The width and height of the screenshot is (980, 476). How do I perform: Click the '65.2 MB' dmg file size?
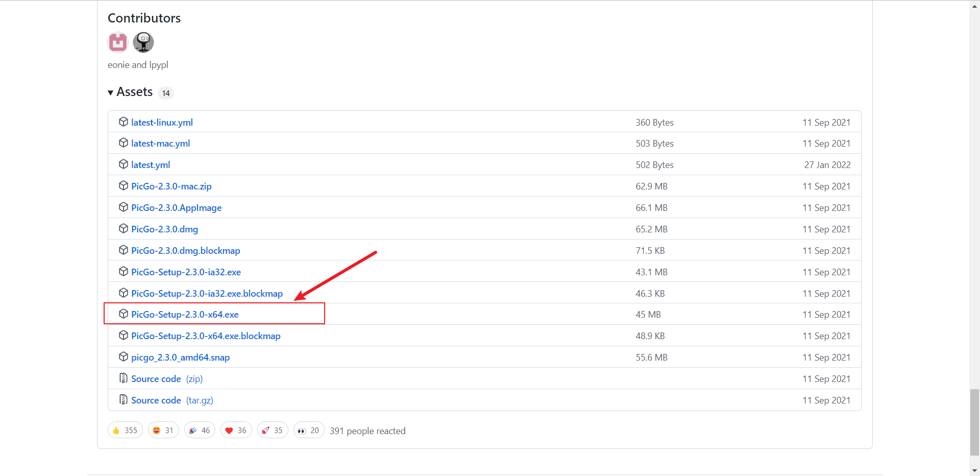652,229
